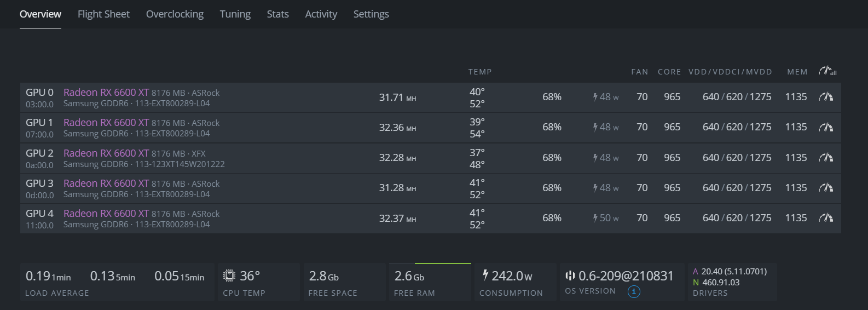This screenshot has height=310, width=868.
Task: Click the CPU temp chip icon
Action: [x=229, y=275]
